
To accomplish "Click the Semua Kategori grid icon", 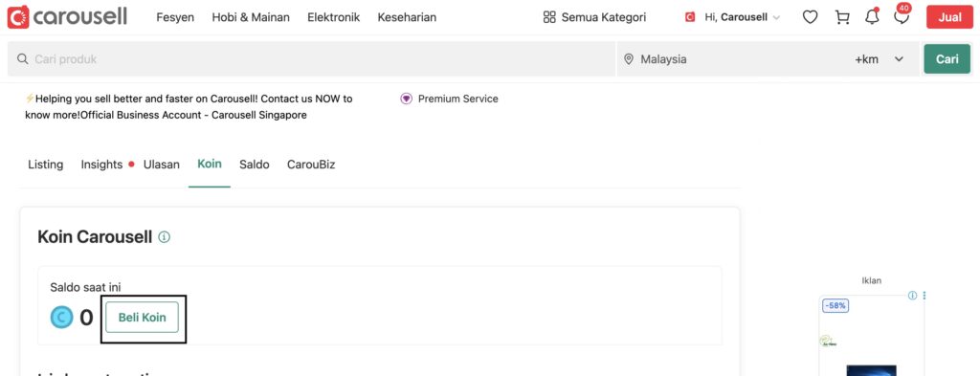I will [549, 17].
